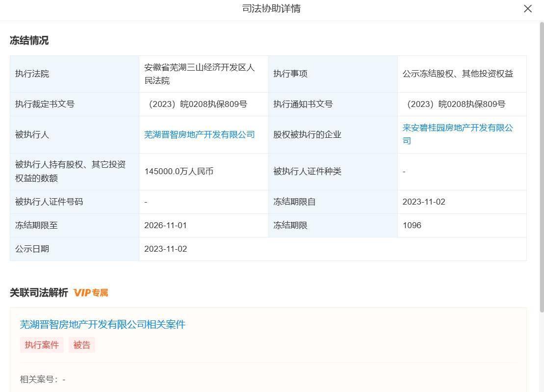The width and height of the screenshot is (544, 392).
Task: Open 芜湖晋智房地产开发有限公司 link in 被执行人 row
Action: pos(199,134)
